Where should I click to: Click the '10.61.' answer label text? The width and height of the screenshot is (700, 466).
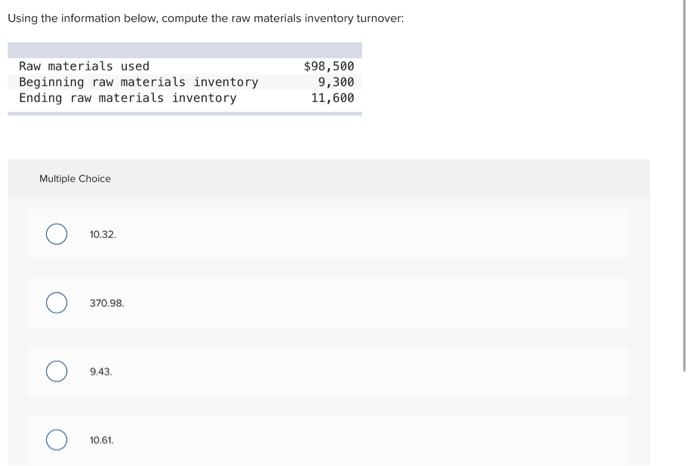(x=102, y=440)
